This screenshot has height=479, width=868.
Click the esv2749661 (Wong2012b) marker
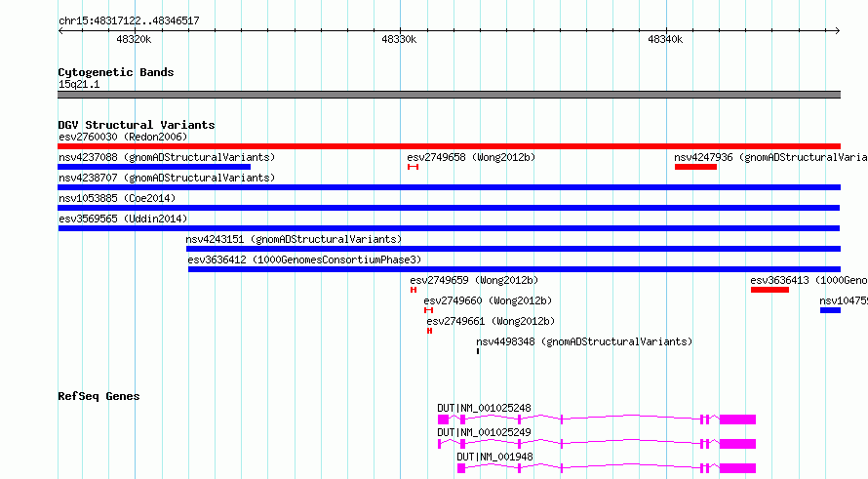click(x=429, y=331)
